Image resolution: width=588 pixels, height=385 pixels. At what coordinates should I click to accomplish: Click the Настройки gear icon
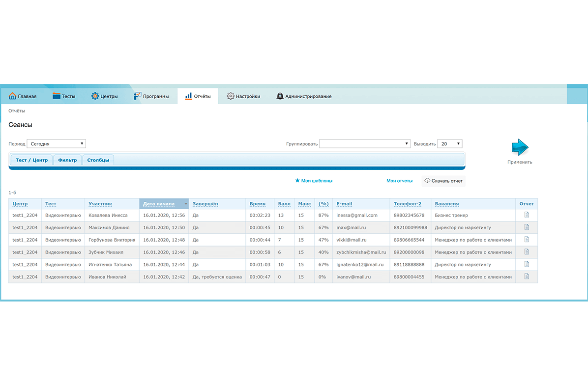(x=230, y=96)
